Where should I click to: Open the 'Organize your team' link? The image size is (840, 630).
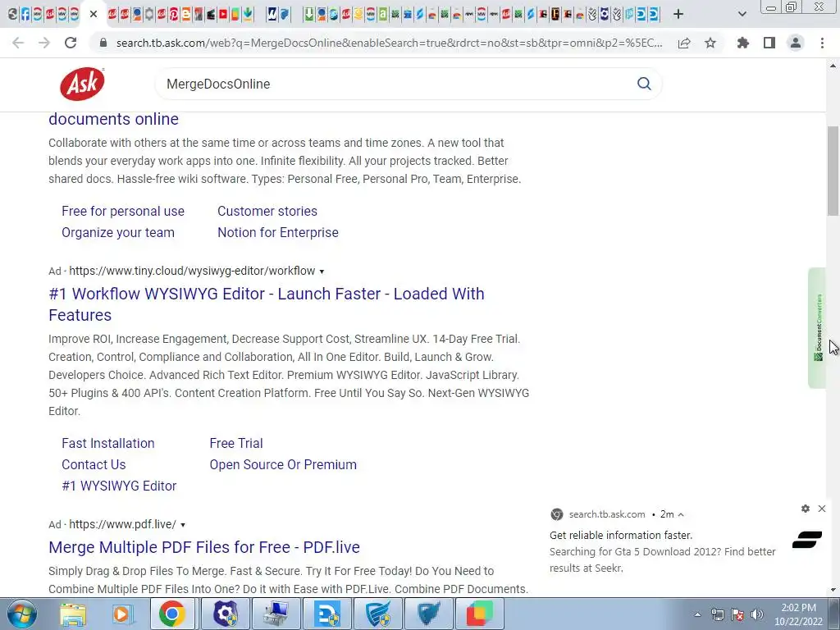(118, 232)
